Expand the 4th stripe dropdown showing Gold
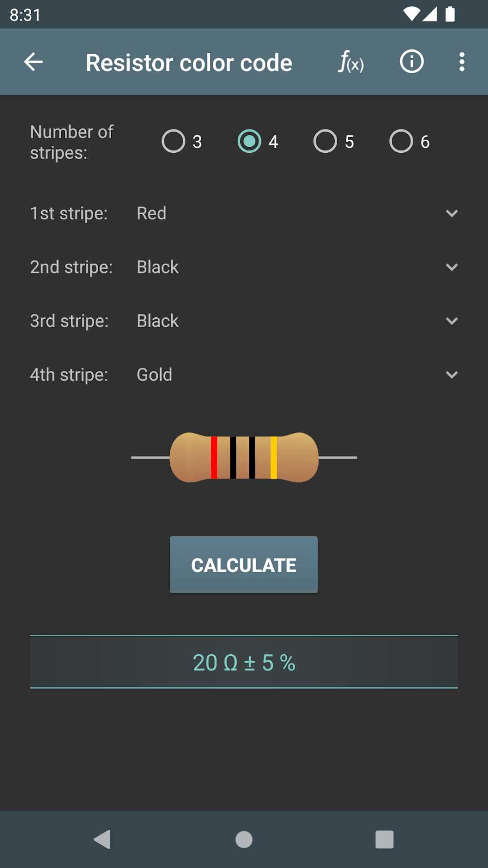The width and height of the screenshot is (488, 868). 297,374
